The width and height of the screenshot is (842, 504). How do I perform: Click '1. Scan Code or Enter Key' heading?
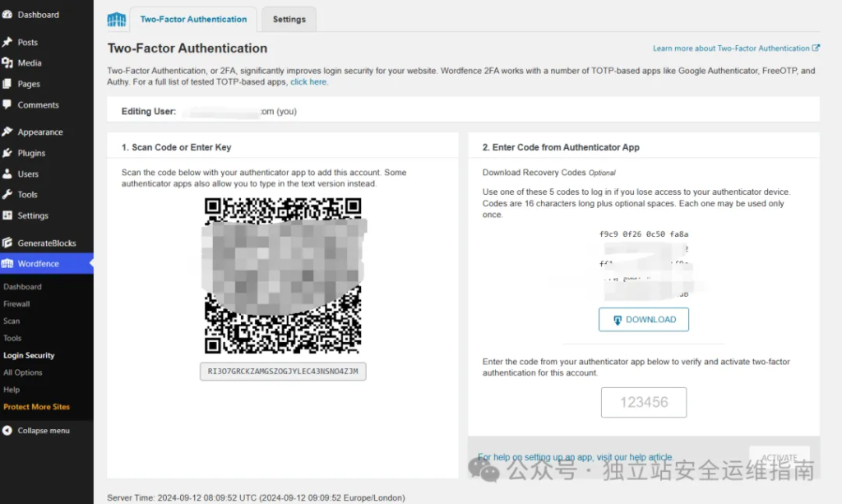point(176,147)
